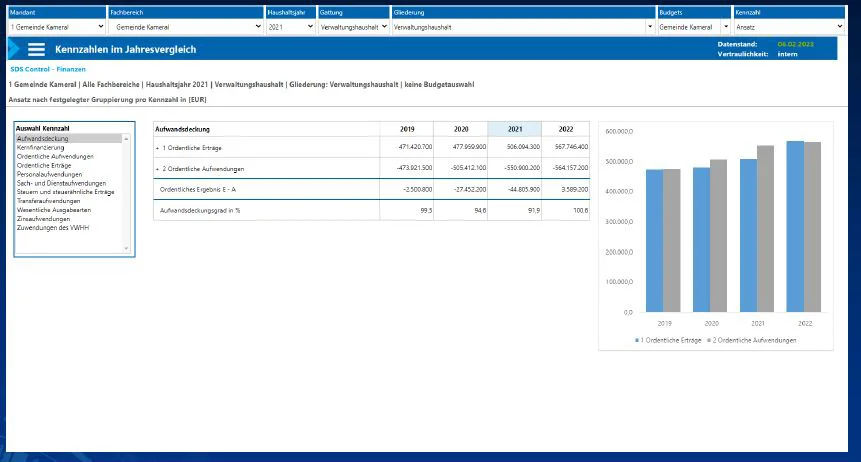Open the Gattung Verwaltungshaushalt dropdown
Screen dimensions: 861x462
point(353,26)
